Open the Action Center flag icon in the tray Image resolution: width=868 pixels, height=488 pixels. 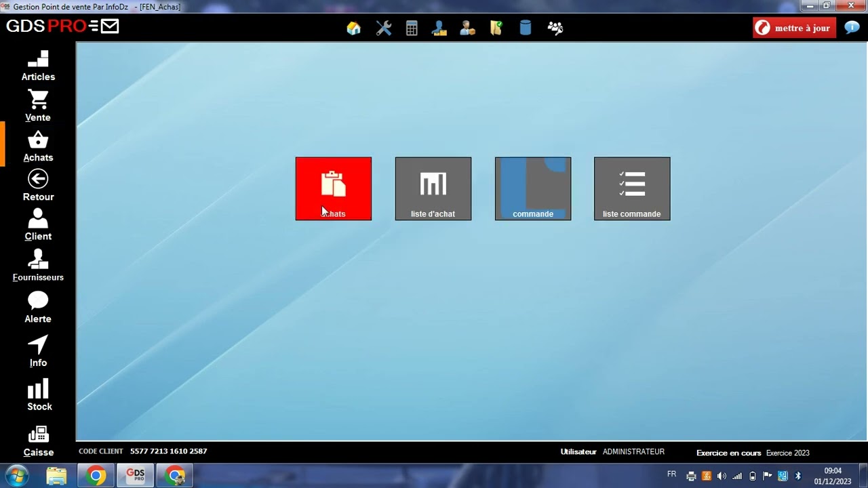pyautogui.click(x=768, y=476)
